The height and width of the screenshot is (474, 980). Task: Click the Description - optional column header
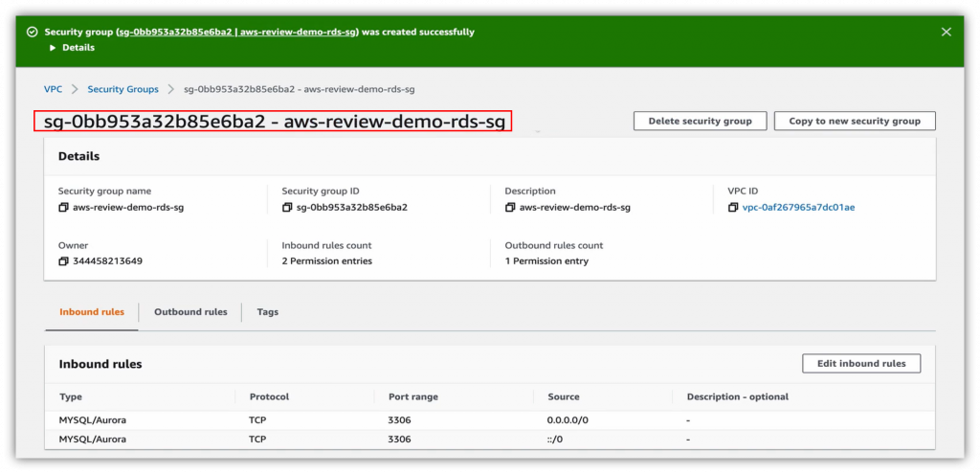click(x=738, y=397)
